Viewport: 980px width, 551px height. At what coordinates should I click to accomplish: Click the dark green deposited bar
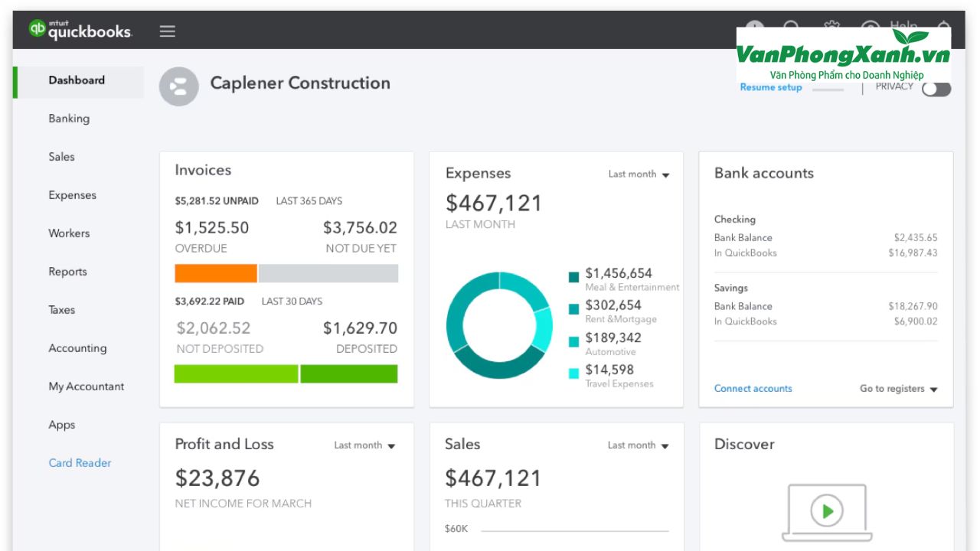[349, 373]
